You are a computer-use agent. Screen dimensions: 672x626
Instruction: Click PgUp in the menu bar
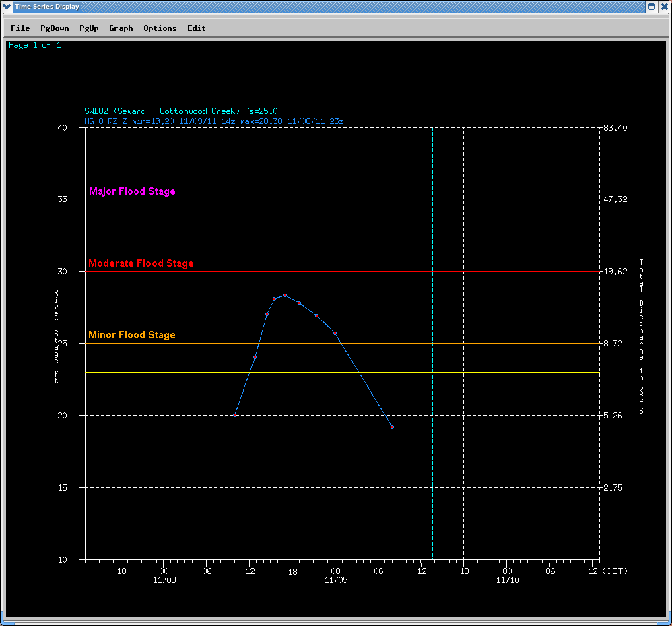[89, 28]
